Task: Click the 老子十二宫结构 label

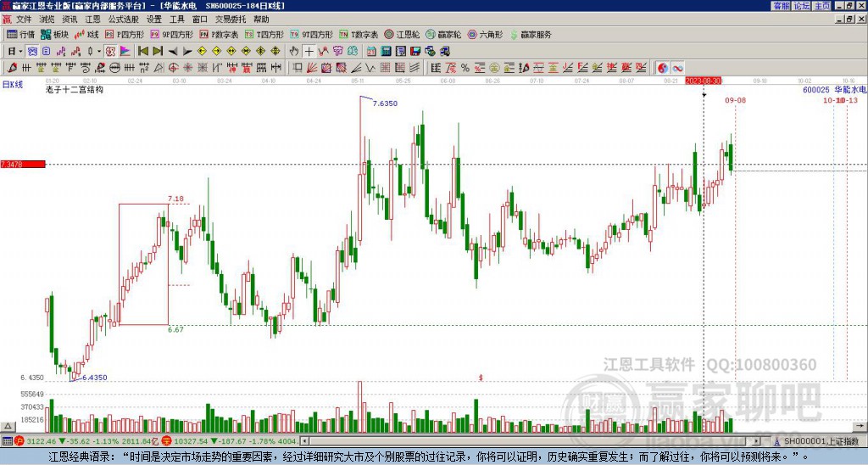Action: 75,89
